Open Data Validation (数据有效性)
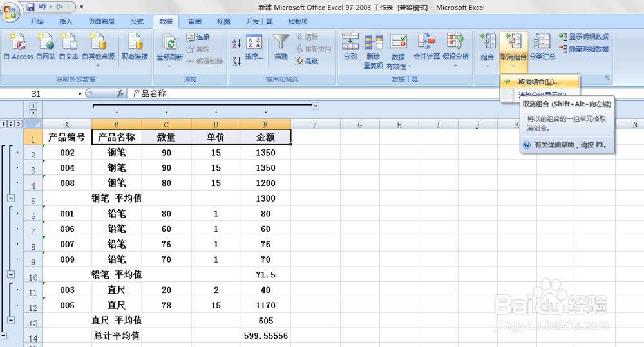This screenshot has width=644, height=347. point(399,51)
